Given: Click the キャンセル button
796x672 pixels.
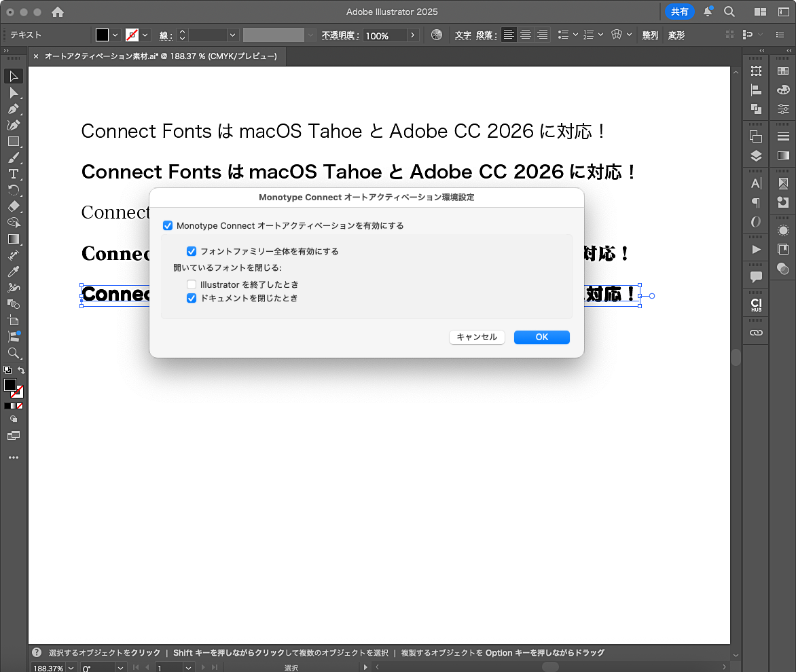Looking at the screenshot, I should (477, 337).
